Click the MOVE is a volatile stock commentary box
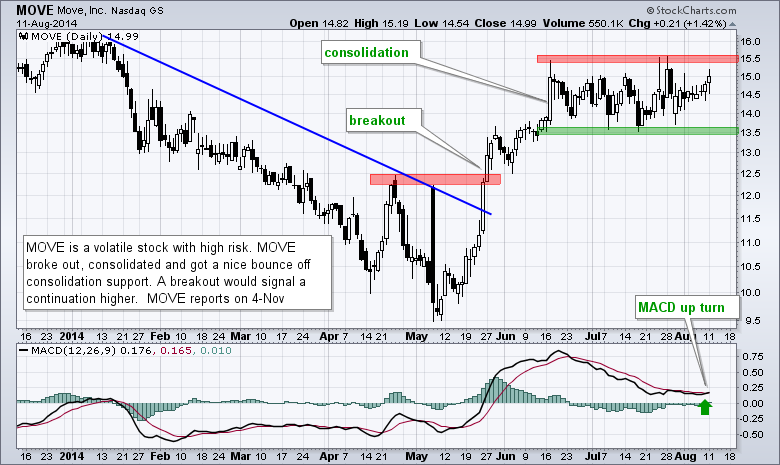 [178, 273]
